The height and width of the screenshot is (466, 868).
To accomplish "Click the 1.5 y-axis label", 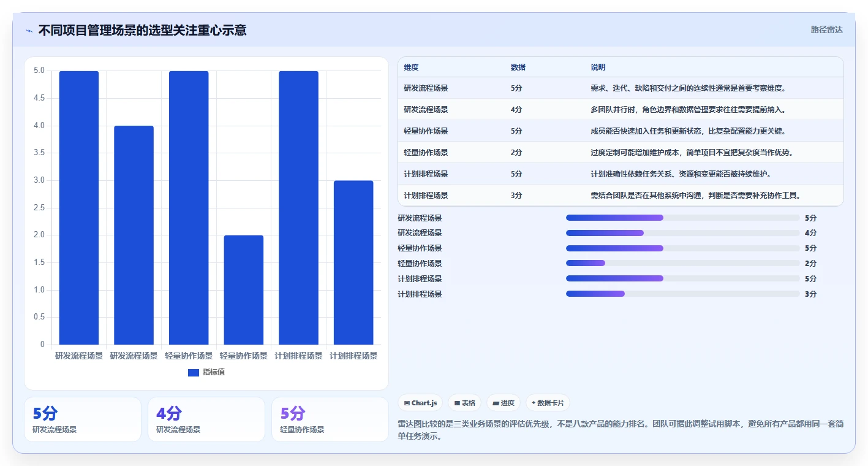I will (39, 262).
